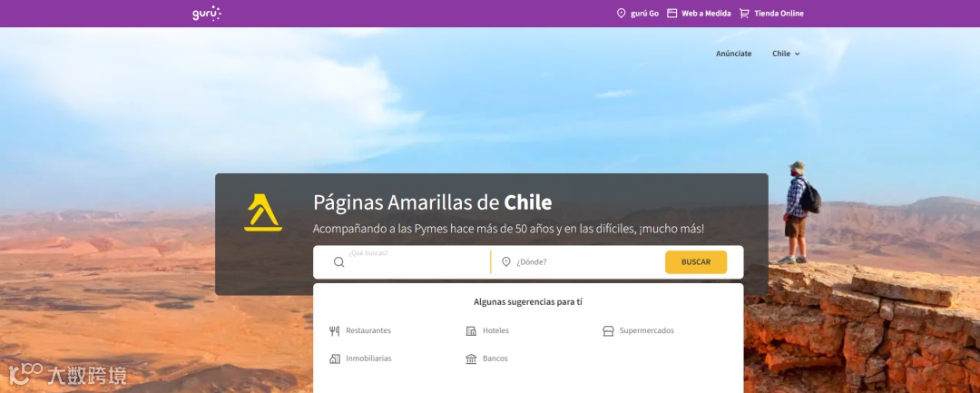Viewport: 980px width, 393px height.
Task: Click the Inmobiliarias building icon
Action: [334, 359]
